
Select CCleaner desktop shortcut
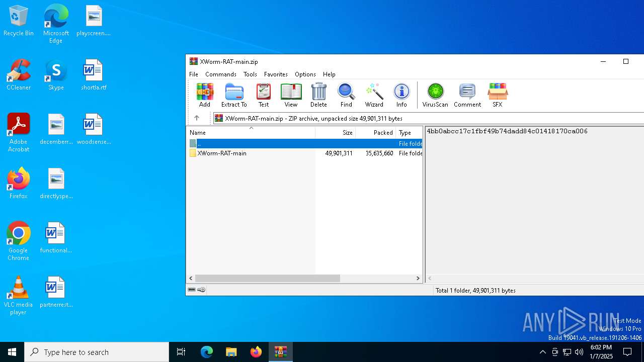pos(19,75)
